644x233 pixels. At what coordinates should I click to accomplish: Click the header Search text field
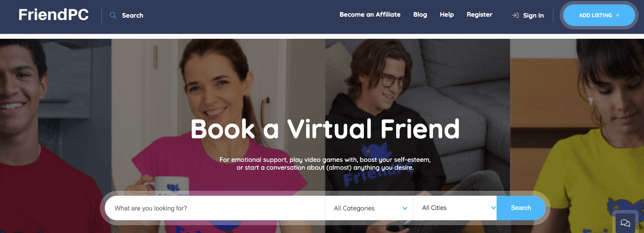tap(133, 15)
